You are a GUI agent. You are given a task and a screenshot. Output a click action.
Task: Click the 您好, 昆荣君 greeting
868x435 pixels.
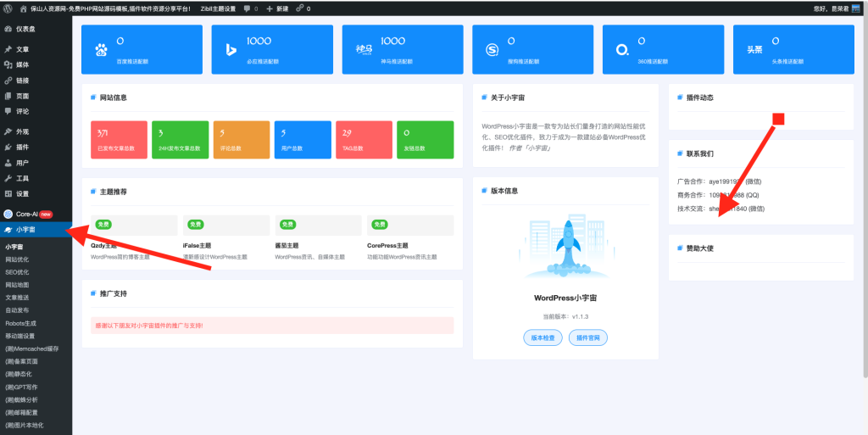point(831,8)
